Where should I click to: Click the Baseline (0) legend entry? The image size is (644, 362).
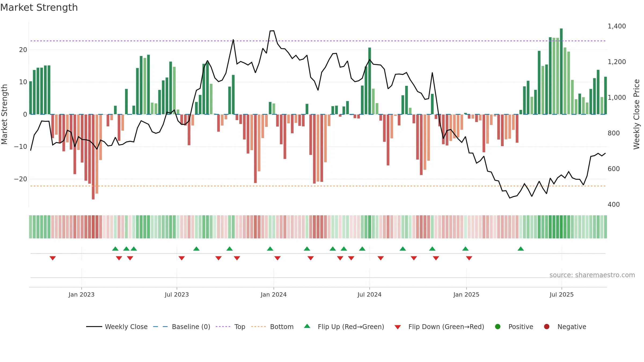tap(182, 327)
